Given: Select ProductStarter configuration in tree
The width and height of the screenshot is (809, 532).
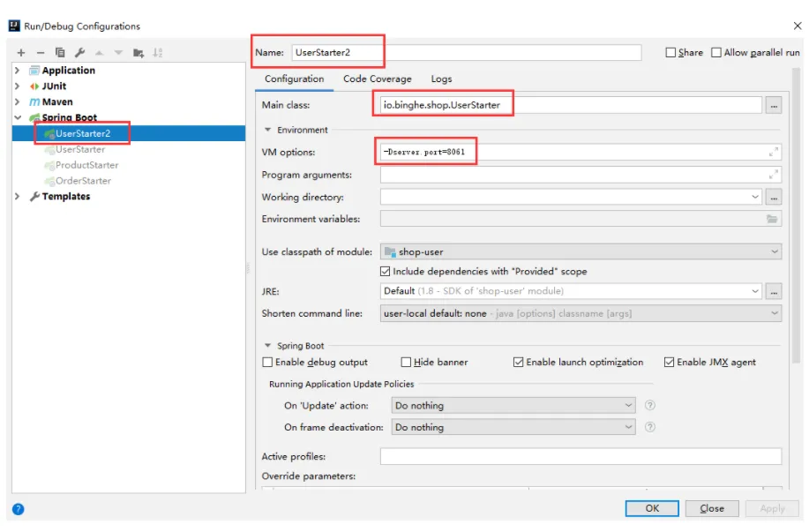Looking at the screenshot, I should point(129,165).
